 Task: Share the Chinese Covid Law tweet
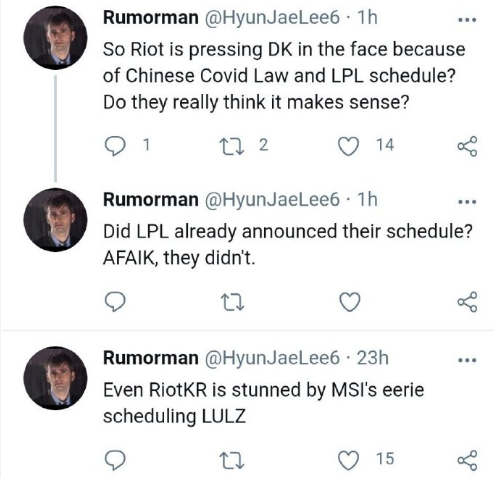coord(467,146)
